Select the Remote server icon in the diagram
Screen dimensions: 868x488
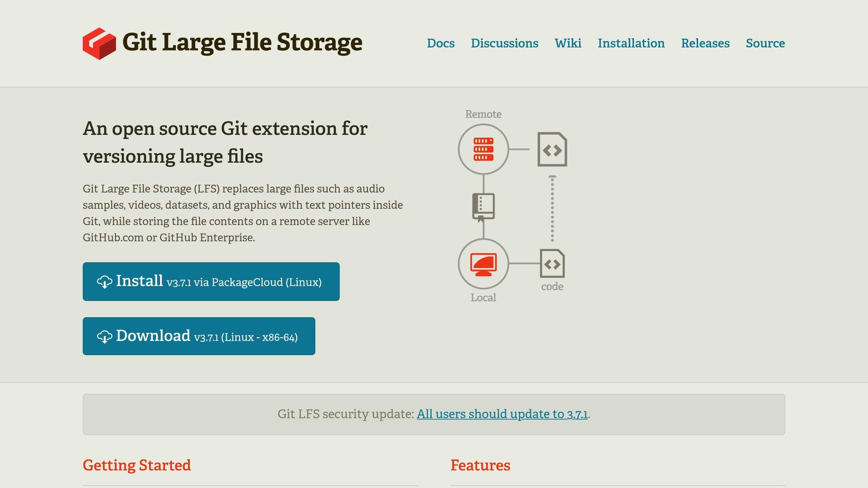pos(483,148)
